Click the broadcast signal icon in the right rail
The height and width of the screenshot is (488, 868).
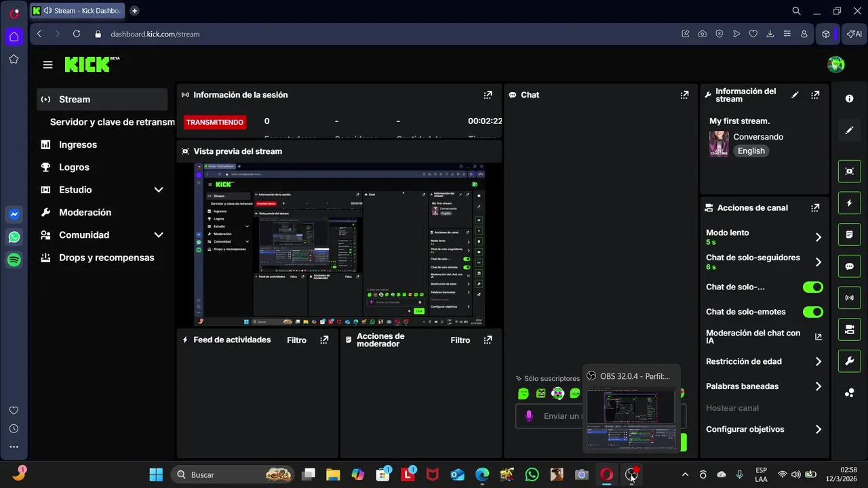tap(849, 298)
